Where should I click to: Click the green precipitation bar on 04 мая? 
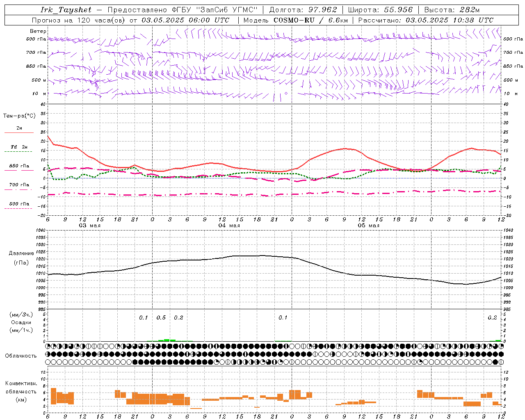[x=167, y=340]
